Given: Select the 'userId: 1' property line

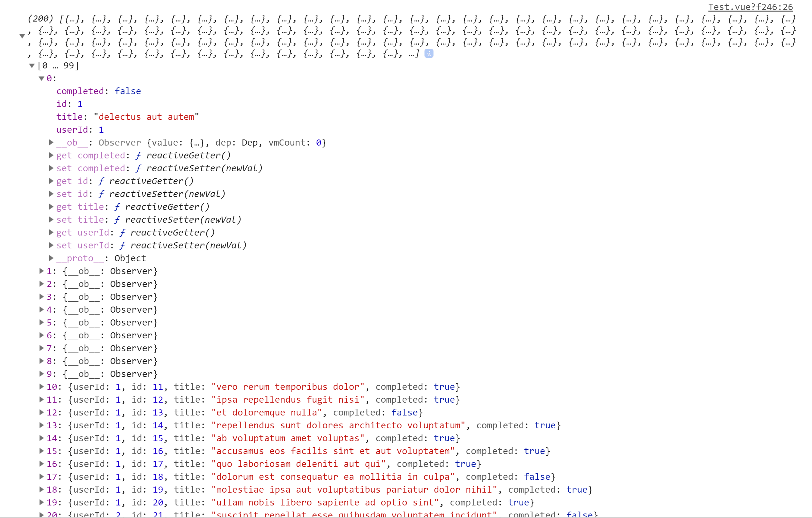Looking at the screenshot, I should point(80,129).
